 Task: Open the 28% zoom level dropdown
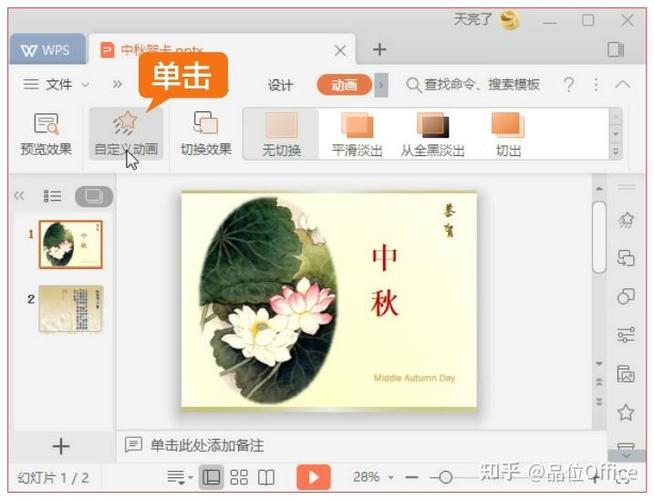pos(391,477)
